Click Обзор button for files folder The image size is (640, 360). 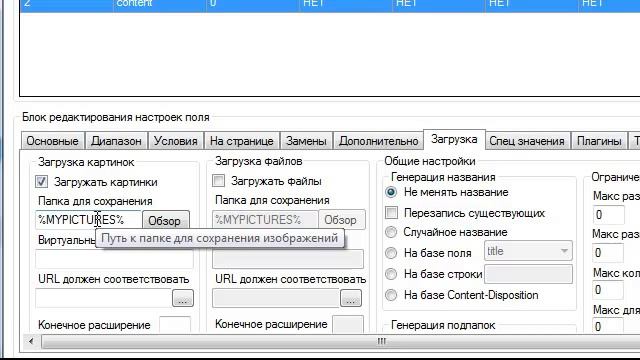tap(342, 220)
